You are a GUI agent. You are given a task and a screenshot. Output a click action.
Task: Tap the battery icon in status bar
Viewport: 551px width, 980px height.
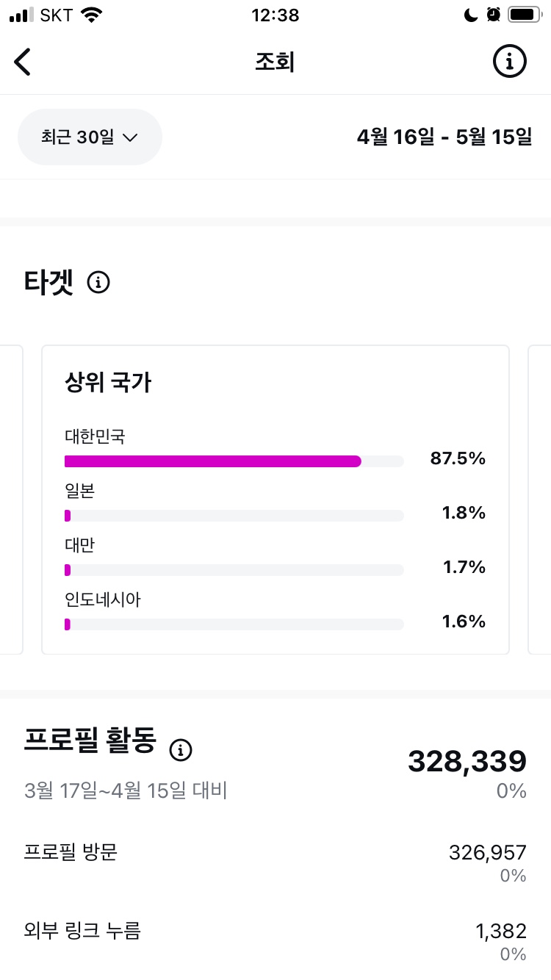pyautogui.click(x=525, y=15)
